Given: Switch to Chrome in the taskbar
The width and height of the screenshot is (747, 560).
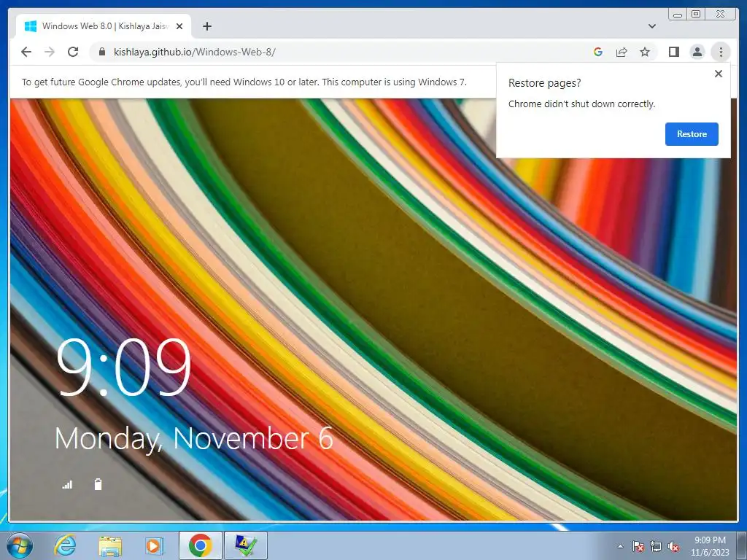Looking at the screenshot, I should point(201,545).
